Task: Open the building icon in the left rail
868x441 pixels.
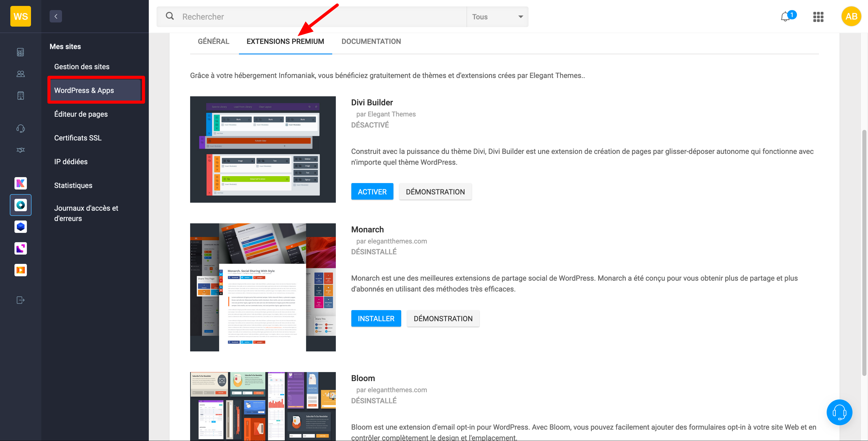Action: [21, 96]
